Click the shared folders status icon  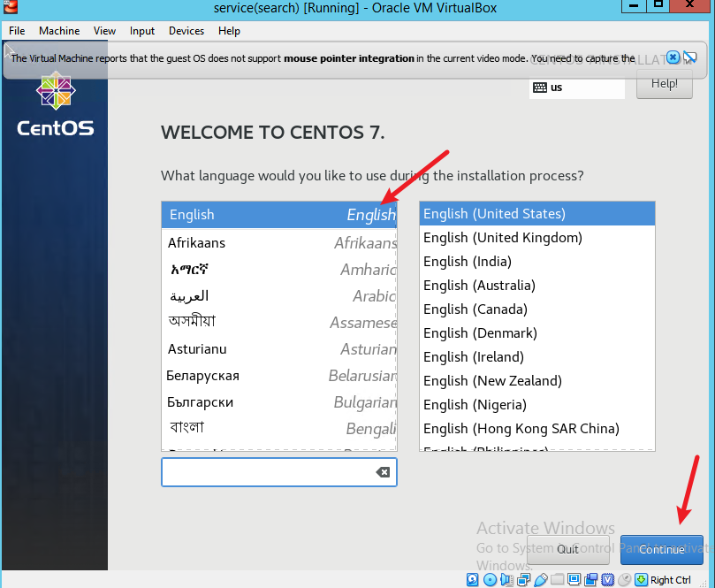(x=557, y=580)
